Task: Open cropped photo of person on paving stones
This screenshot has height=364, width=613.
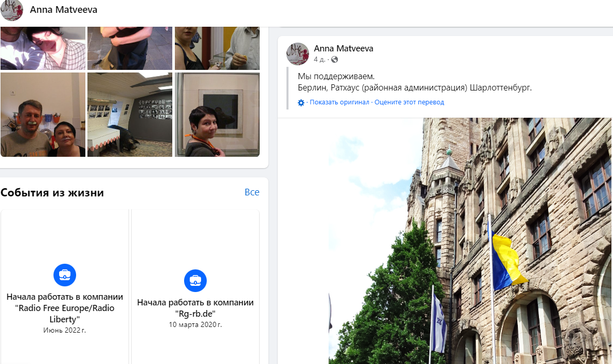Action: (130, 48)
